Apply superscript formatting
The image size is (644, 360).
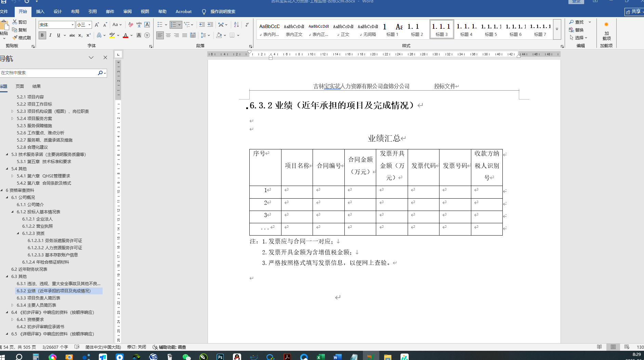[89, 35]
